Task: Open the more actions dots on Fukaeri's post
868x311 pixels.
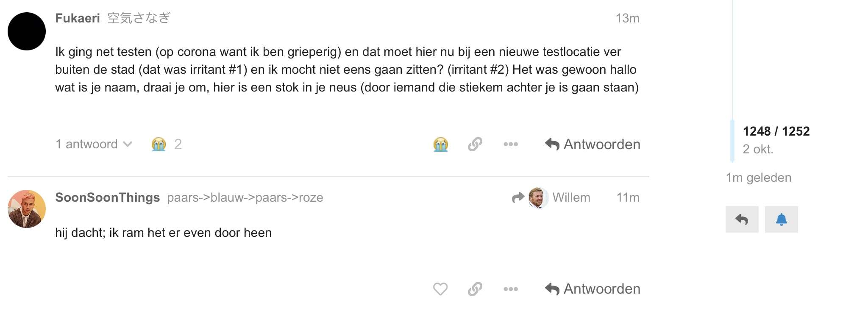Action: click(511, 144)
